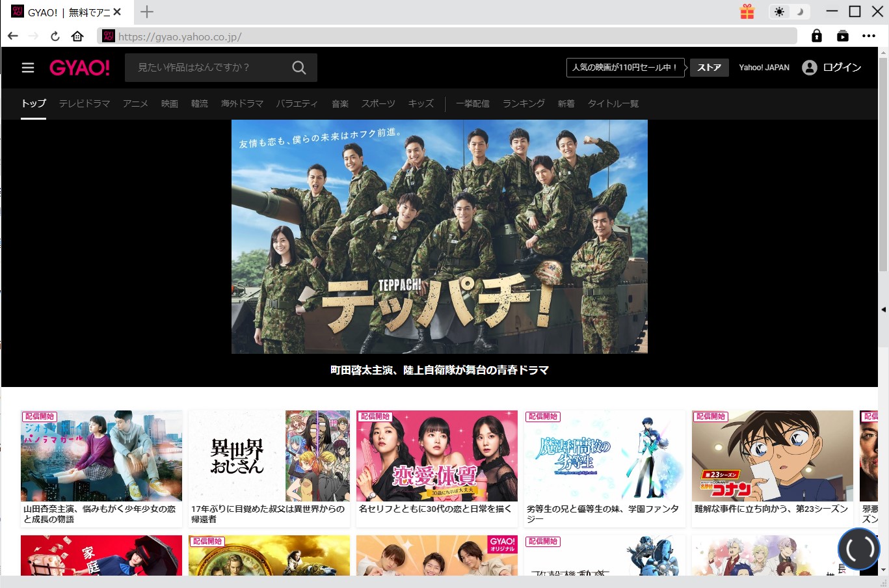Open the 一挙配信 menu item
Screen dimensions: 889x588
[x=473, y=103]
